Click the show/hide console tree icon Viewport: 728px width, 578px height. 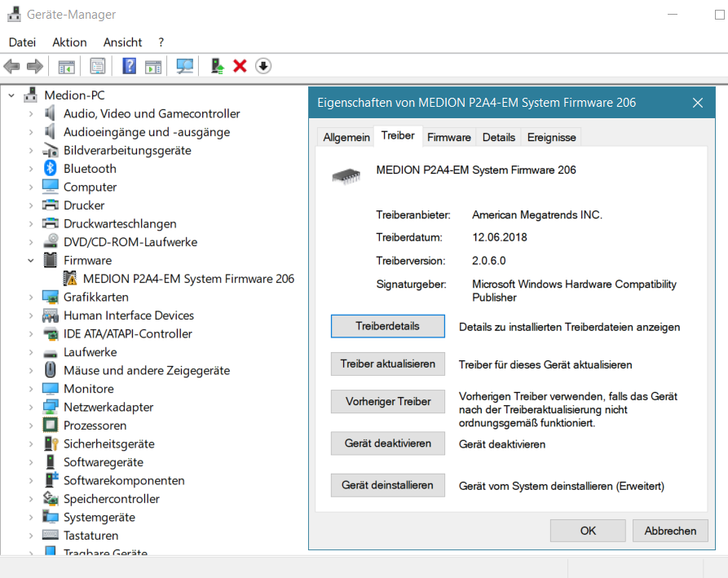point(66,66)
